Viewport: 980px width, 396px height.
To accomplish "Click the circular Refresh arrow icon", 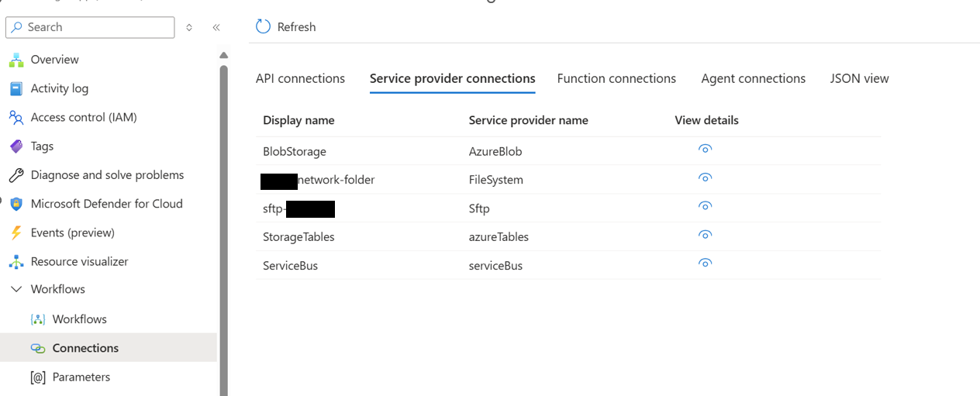I will pos(264,26).
